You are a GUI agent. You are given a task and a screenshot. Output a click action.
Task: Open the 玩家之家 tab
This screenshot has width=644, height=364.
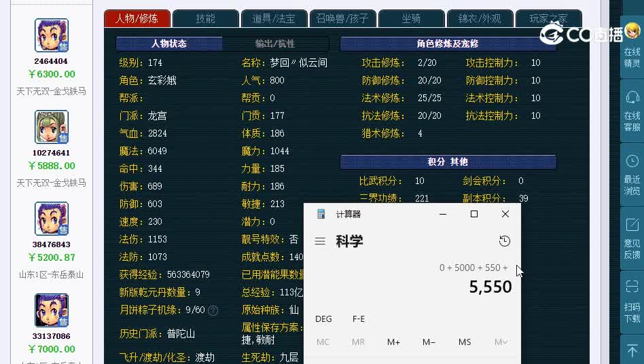(548, 18)
